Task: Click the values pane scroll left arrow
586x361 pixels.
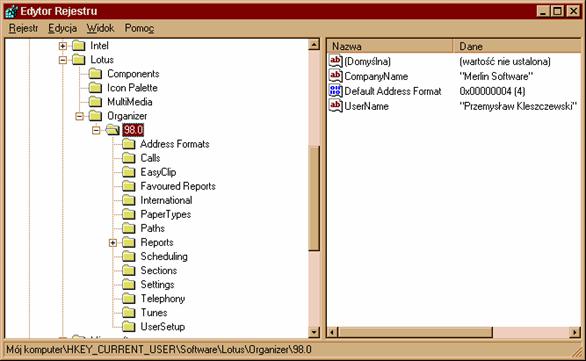Action: point(333,332)
